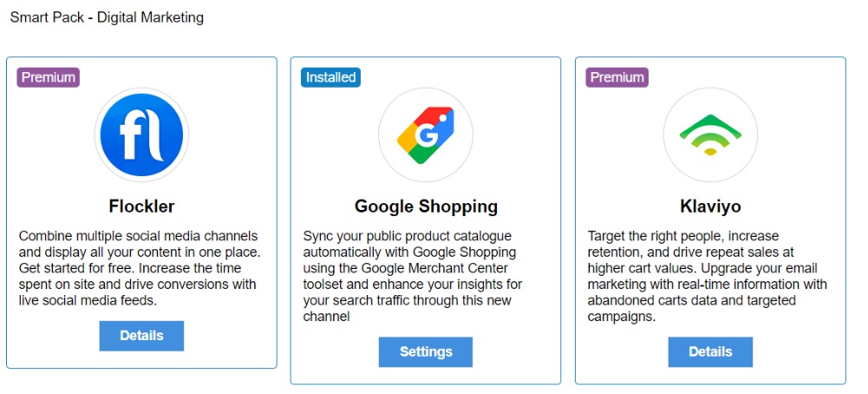Open Google Shopping Settings
868x394 pixels.
(x=425, y=351)
